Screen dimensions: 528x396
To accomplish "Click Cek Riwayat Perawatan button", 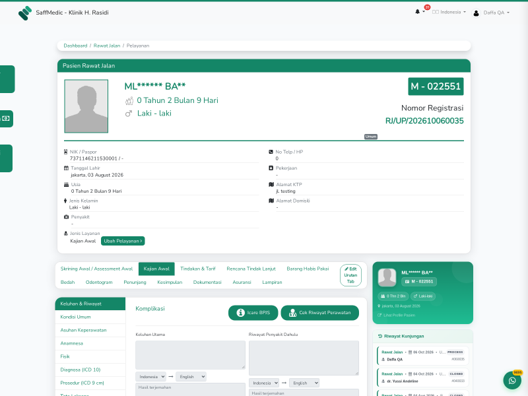I will coord(320,313).
